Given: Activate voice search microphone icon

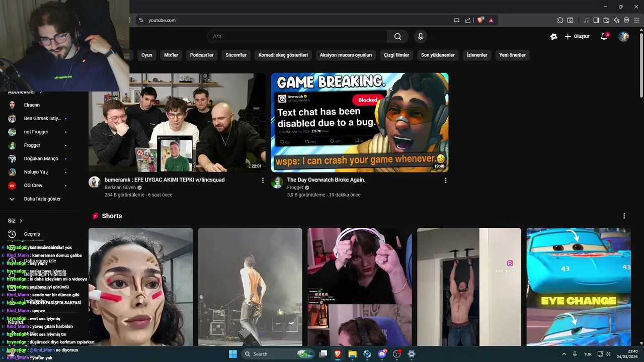Looking at the screenshot, I should 420,36.
